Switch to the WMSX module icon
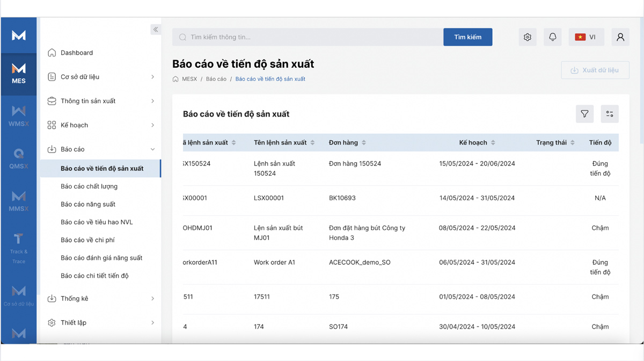The width and height of the screenshot is (644, 361). [19, 117]
